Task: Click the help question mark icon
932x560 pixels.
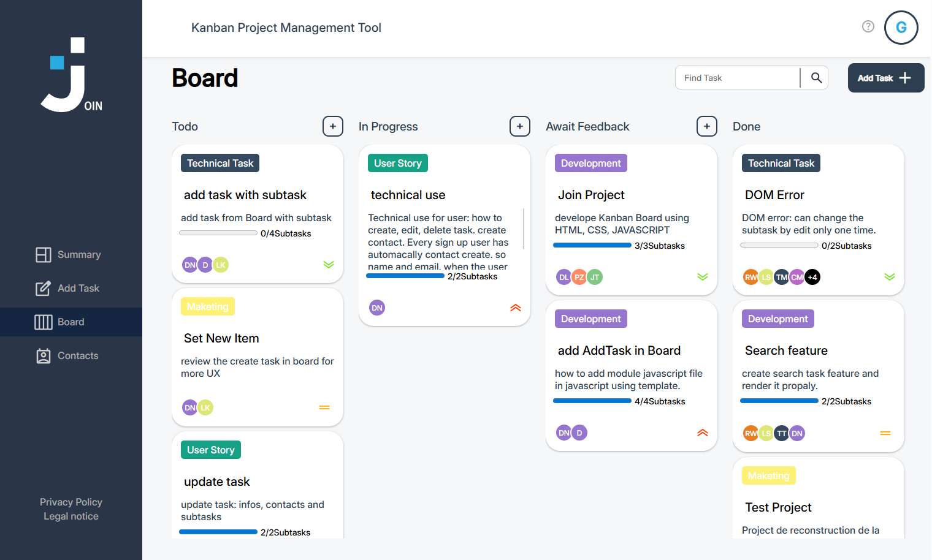Action: click(868, 26)
